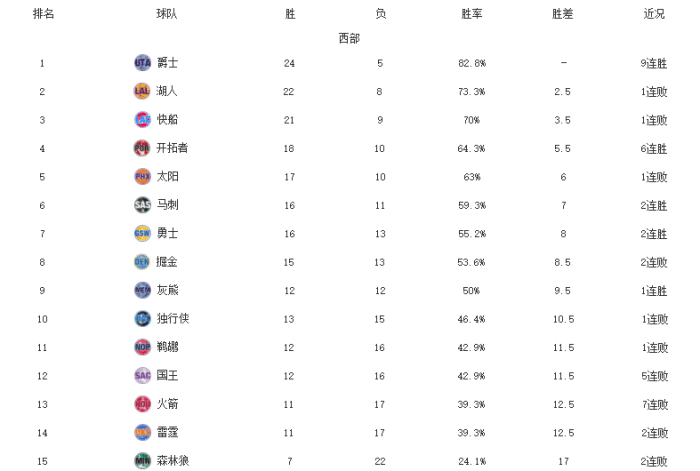Click the Clippers team logo
Viewport: 700px width, 471px height.
[142, 120]
